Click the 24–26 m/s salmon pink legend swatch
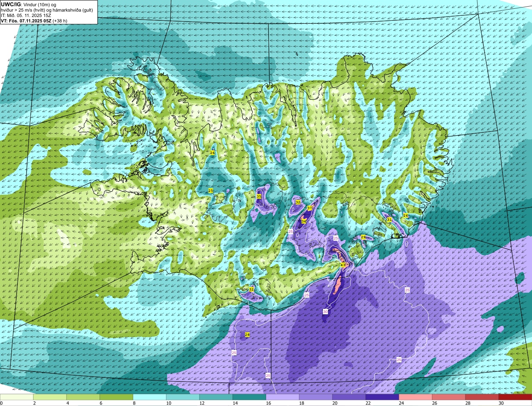Screen dimensions: 532x406 click(x=416, y=397)
